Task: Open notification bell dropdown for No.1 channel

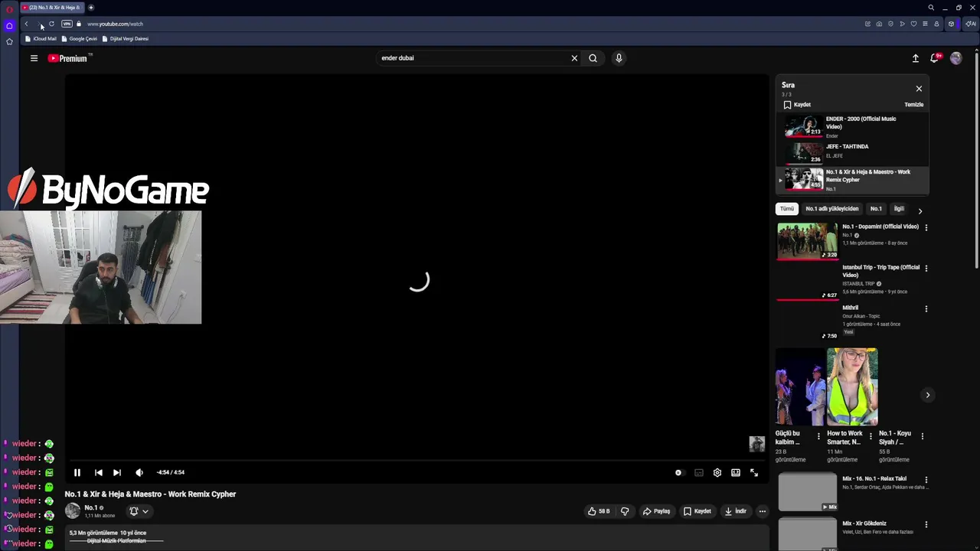Action: pyautogui.click(x=139, y=511)
